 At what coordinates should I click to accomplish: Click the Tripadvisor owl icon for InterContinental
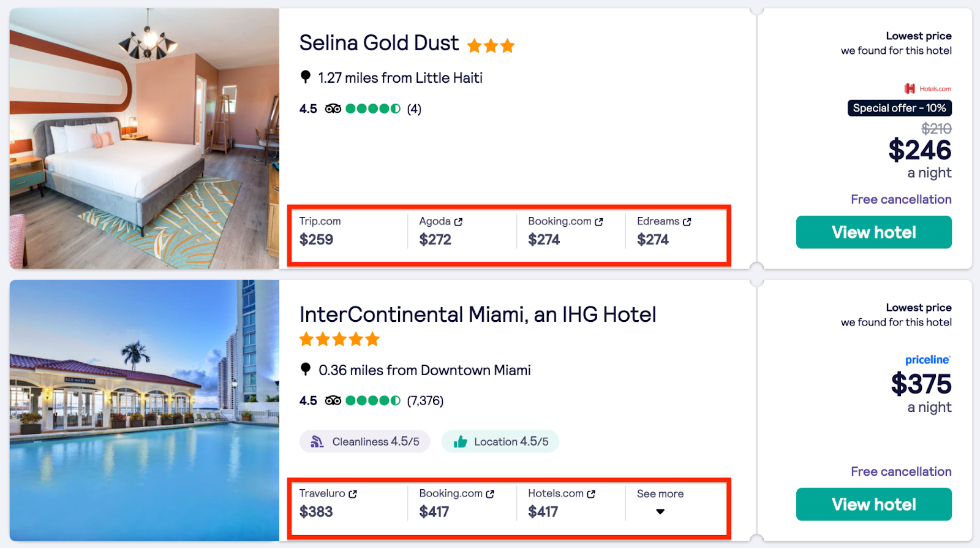pyautogui.click(x=333, y=401)
